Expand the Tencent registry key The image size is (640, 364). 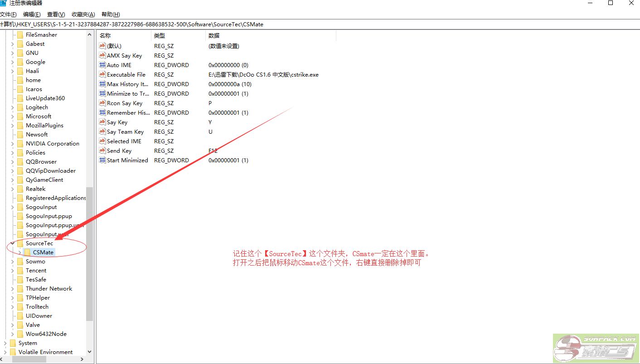13,271
